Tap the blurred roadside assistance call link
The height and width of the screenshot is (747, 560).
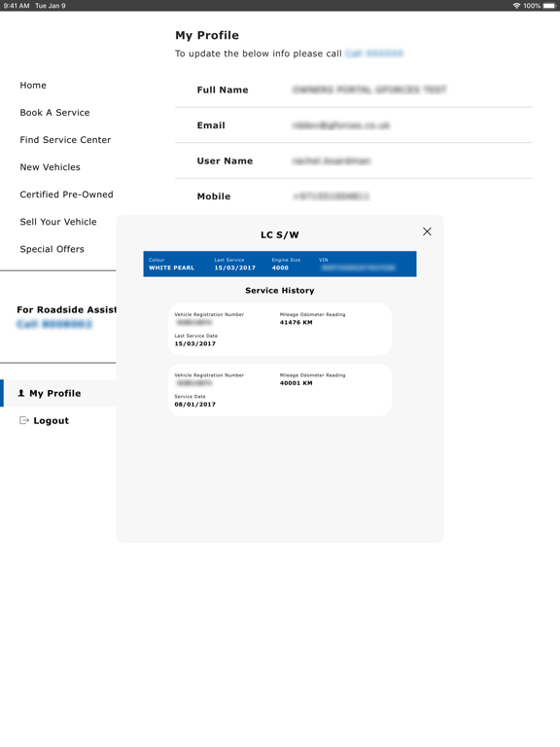pos(54,325)
